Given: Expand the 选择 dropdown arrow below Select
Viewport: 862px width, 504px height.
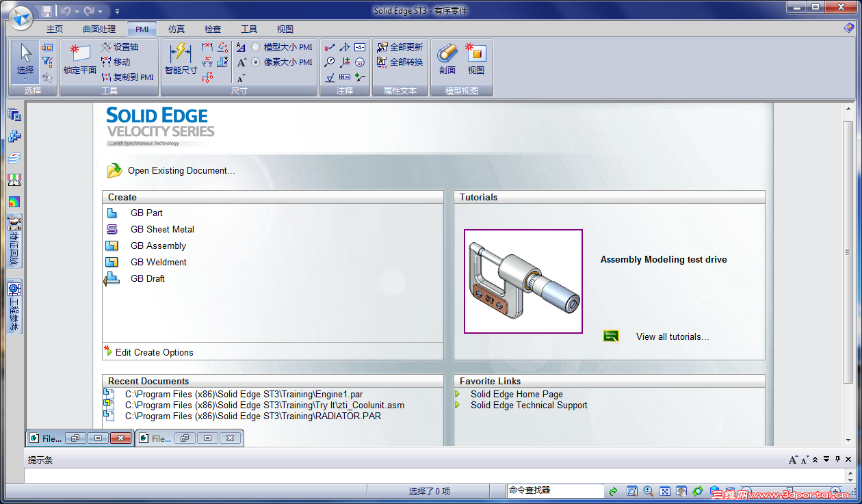Looking at the screenshot, I should 25,79.
